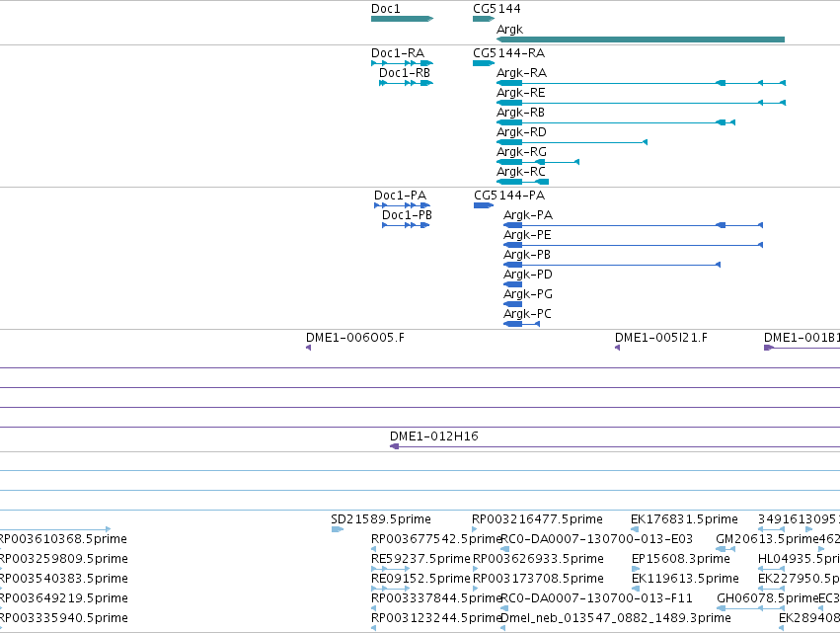Image resolution: width=840 pixels, height=633 pixels.
Task: Click the HL04935.5prime EST label
Action: pyautogui.click(x=799, y=559)
